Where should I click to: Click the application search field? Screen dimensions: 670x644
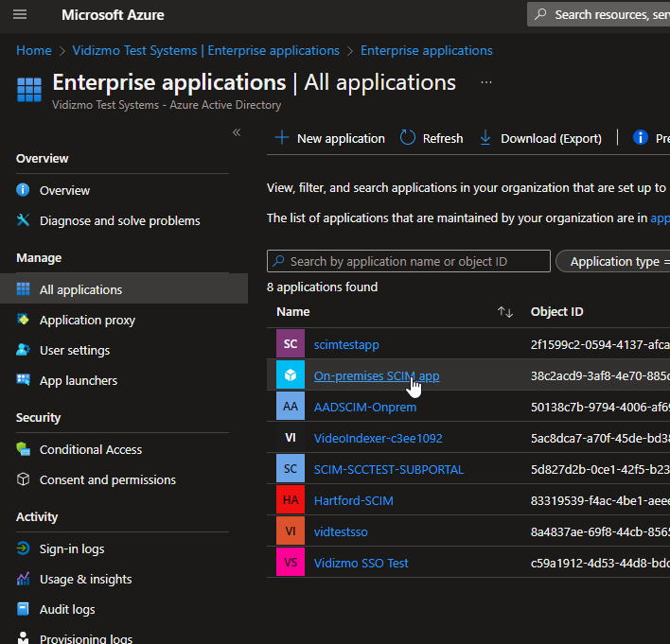409,261
